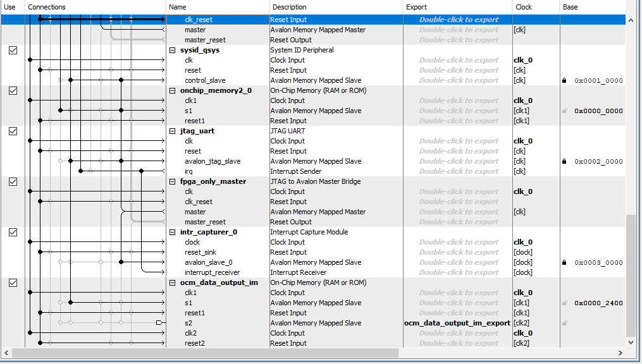Click the vertical scrollbar up arrow
This screenshot has height=364, width=642.
[x=631, y=20]
